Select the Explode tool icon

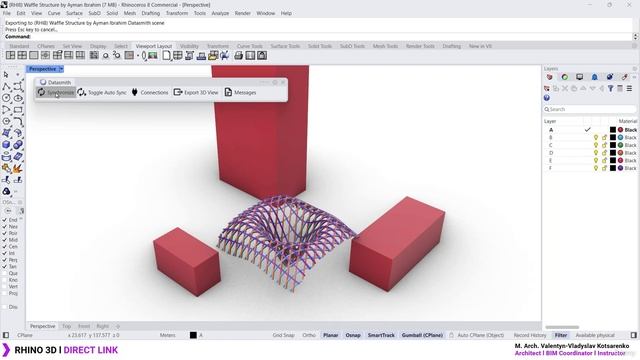[18, 168]
